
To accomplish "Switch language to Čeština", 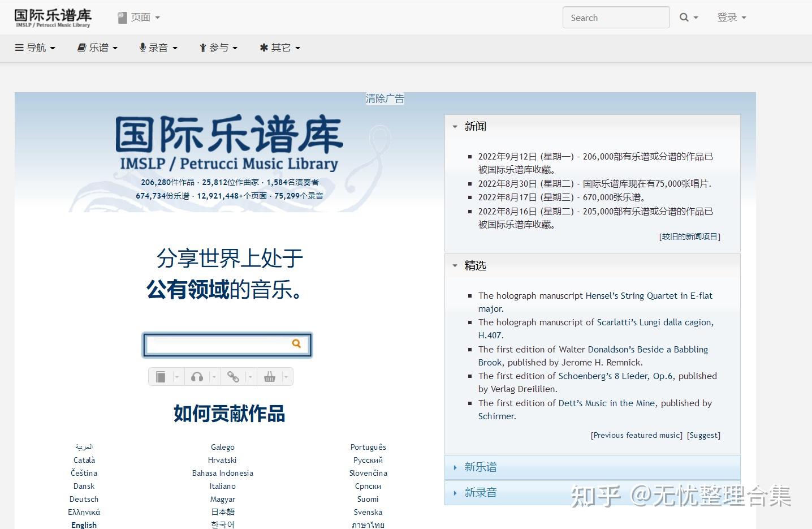I will click(84, 473).
